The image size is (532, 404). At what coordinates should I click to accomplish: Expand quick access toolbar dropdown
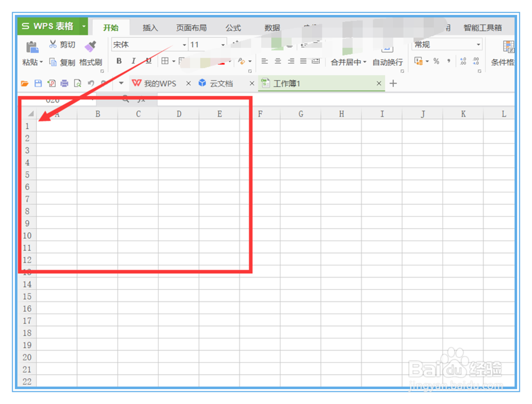[121, 83]
